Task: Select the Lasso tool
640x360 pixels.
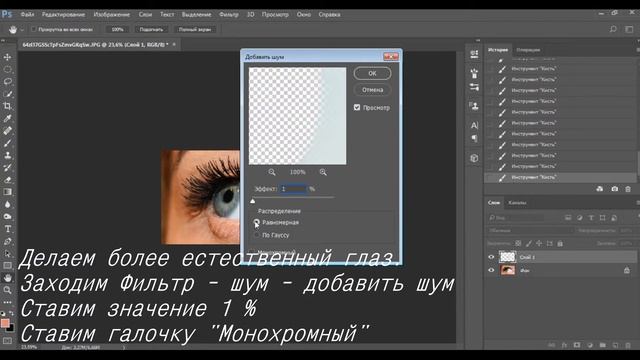Action: click(7, 82)
